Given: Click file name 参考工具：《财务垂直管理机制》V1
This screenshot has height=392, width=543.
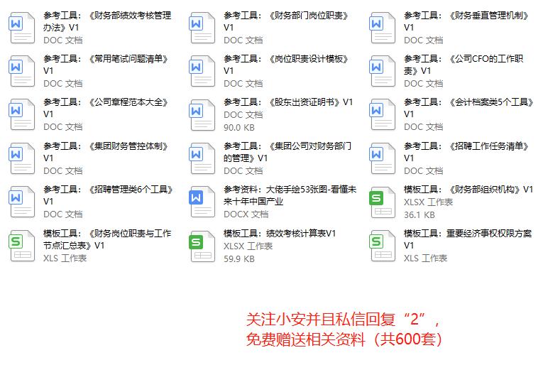Looking at the screenshot, I should (467, 21).
